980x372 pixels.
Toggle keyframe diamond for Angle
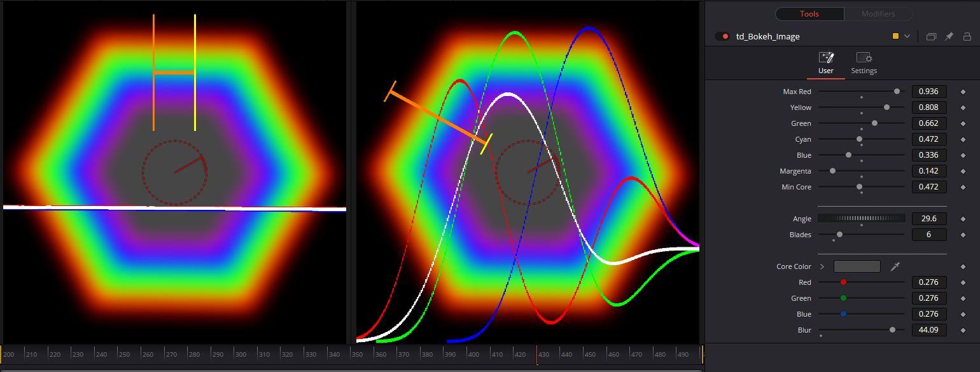pyautogui.click(x=963, y=219)
